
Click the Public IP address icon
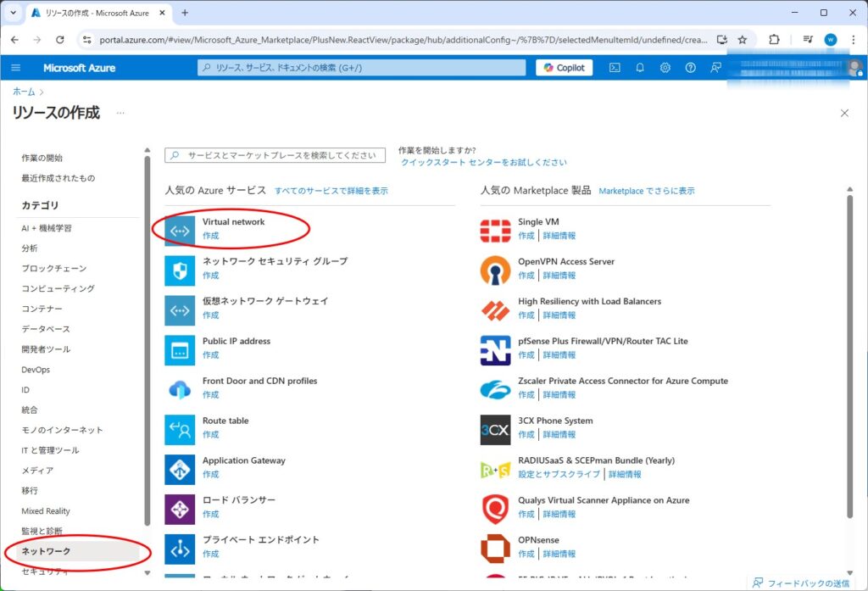tap(180, 350)
